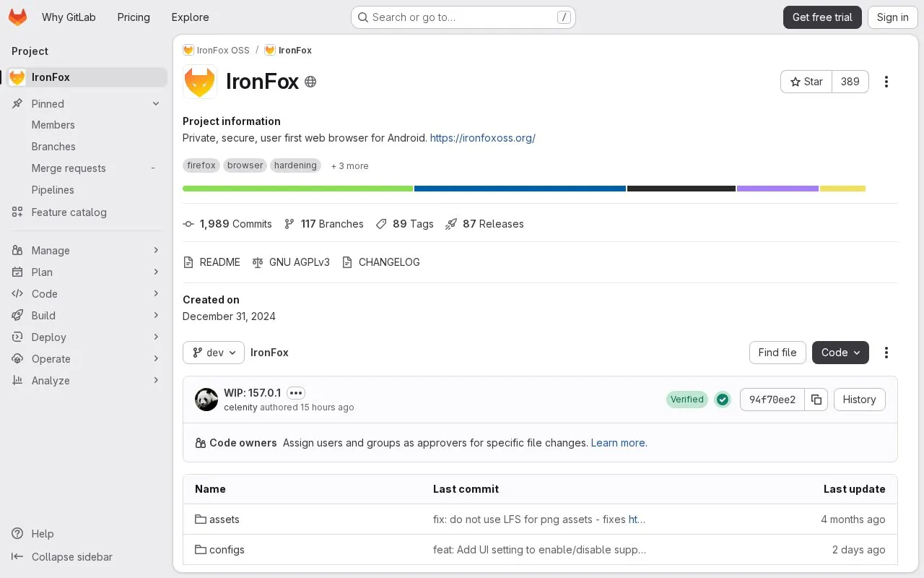Viewport: 924px width, 578px height.
Task: Select the IronFox project in the sidebar
Action: point(87,77)
